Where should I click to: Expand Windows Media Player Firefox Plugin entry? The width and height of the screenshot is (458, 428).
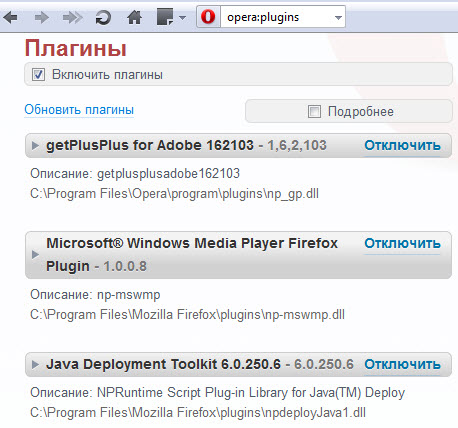click(35, 255)
